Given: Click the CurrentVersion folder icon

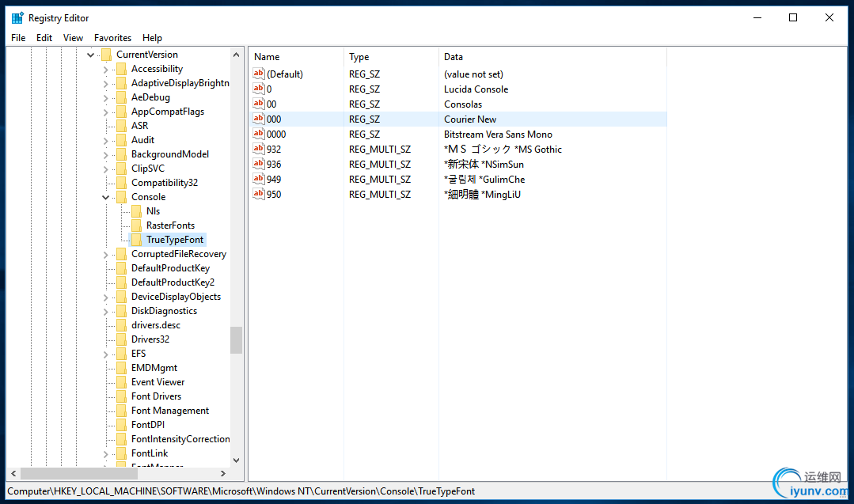Looking at the screenshot, I should click(x=106, y=55).
